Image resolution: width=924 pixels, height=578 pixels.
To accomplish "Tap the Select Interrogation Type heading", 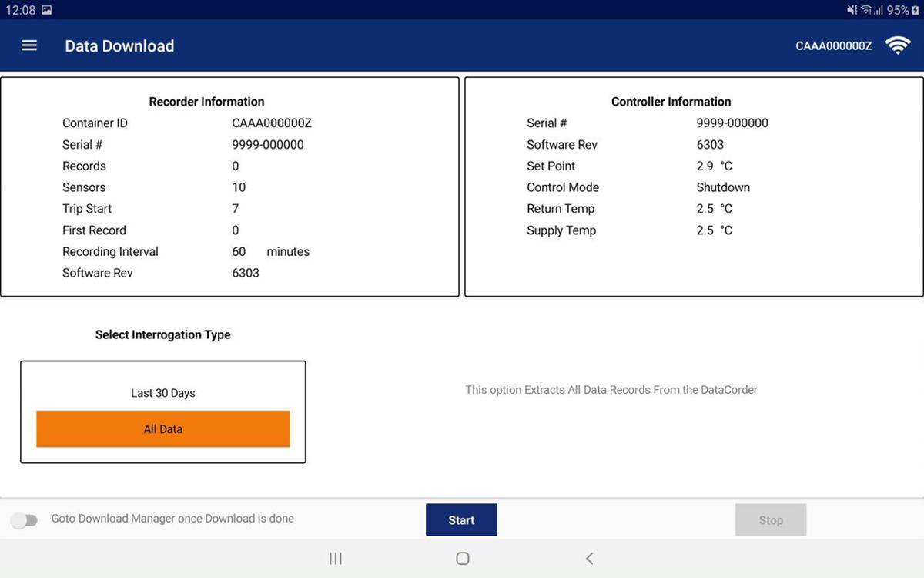I will [162, 335].
